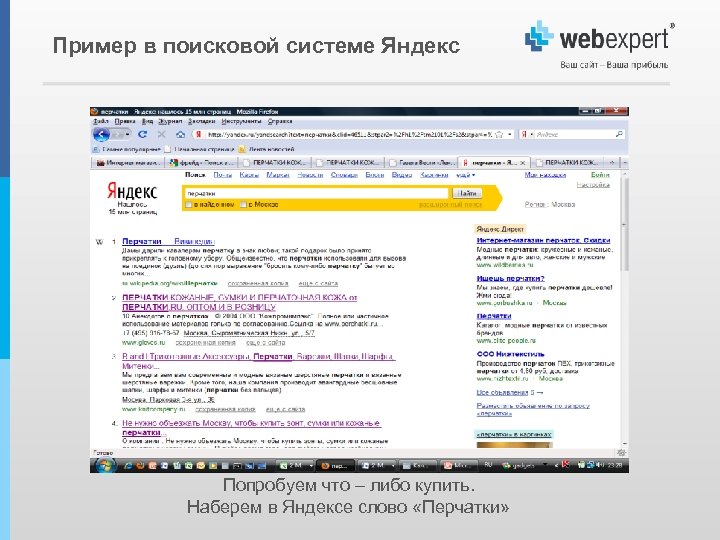Open 'сохраненная копия' under the Wikipedia result

[258, 284]
